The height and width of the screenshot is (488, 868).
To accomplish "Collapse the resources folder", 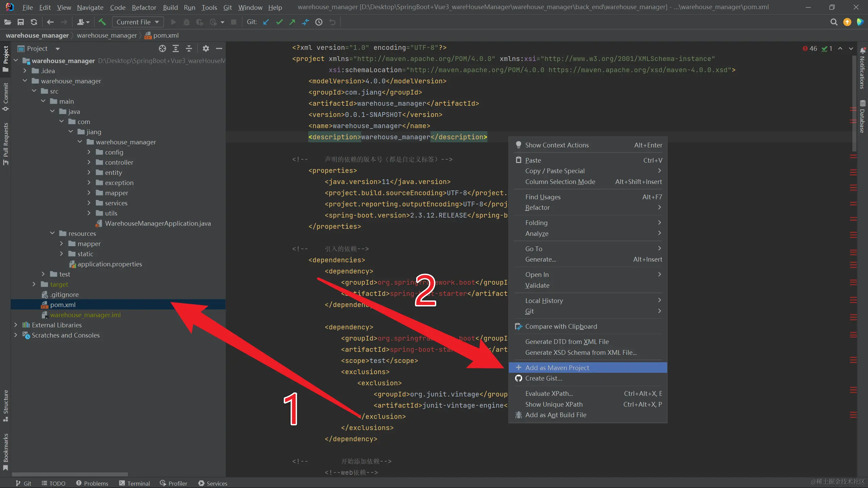I will (x=52, y=233).
